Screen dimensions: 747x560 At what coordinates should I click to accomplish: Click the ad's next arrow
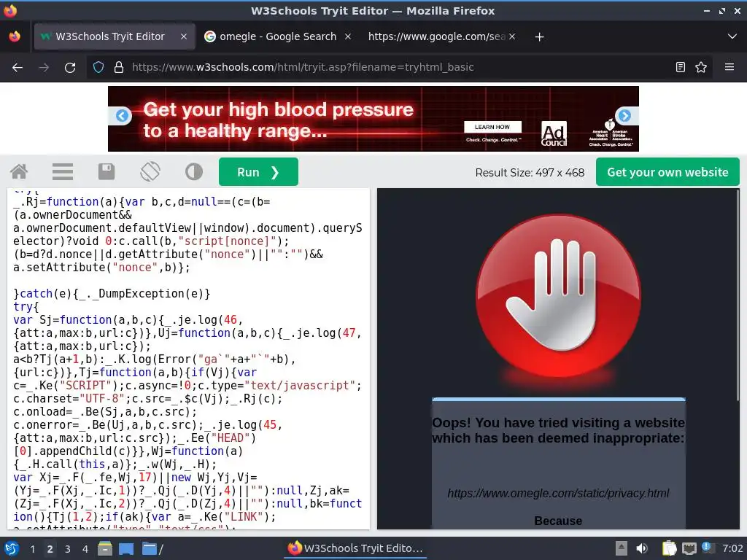coord(624,116)
